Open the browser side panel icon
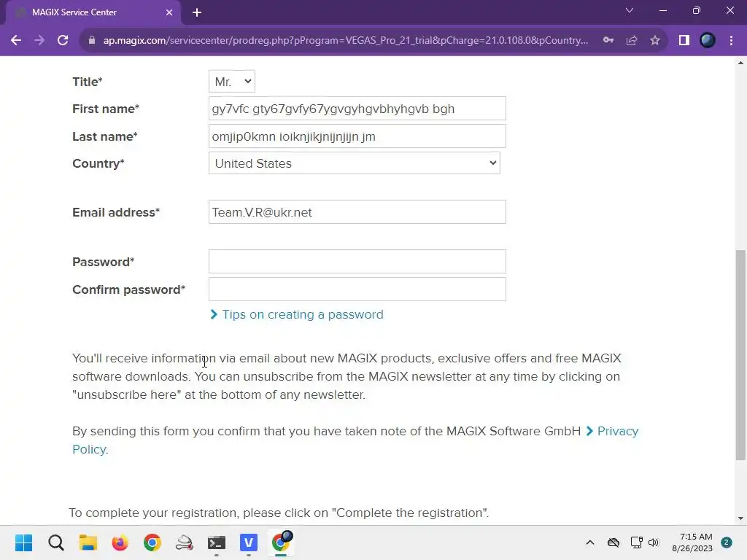The height and width of the screenshot is (560, 747). pyautogui.click(x=684, y=41)
